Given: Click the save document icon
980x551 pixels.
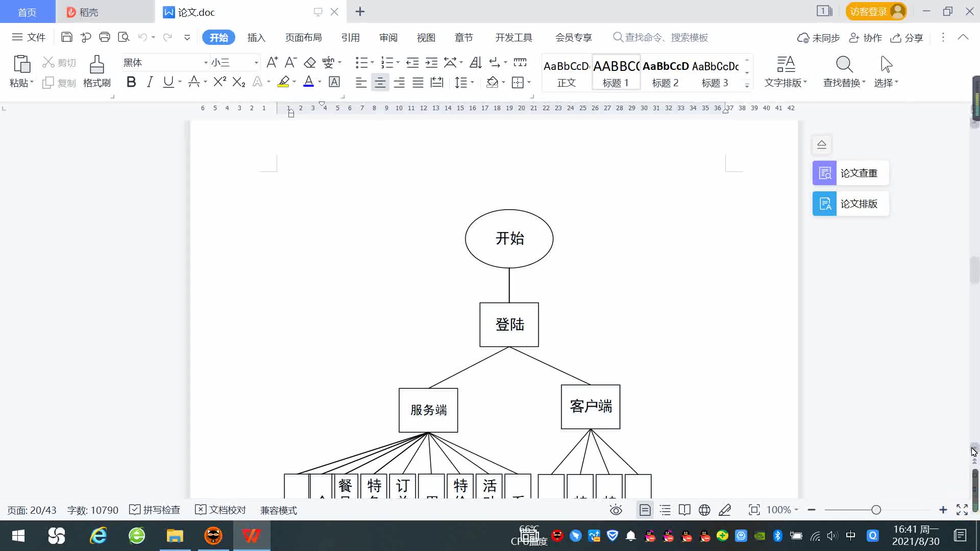Looking at the screenshot, I should click(x=66, y=37).
